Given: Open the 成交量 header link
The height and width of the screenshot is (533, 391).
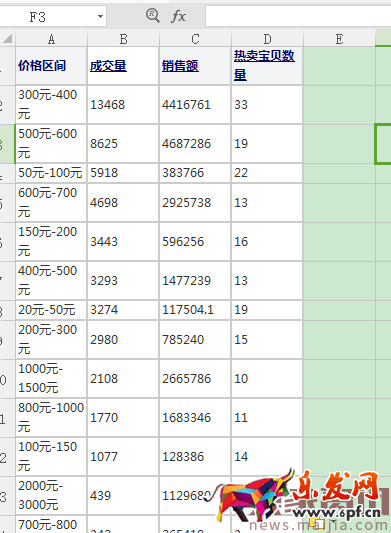Looking at the screenshot, I should click(108, 66).
